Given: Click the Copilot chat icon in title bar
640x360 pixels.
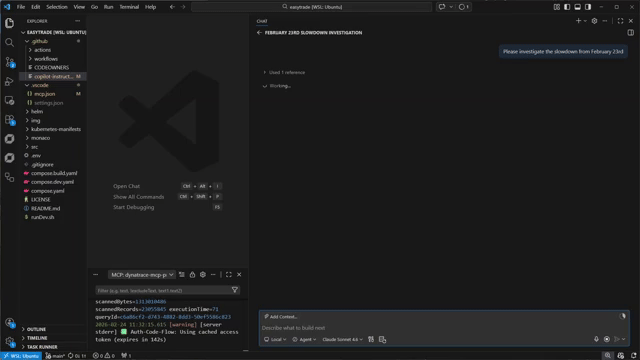Looking at the screenshot, I should pos(442,7).
